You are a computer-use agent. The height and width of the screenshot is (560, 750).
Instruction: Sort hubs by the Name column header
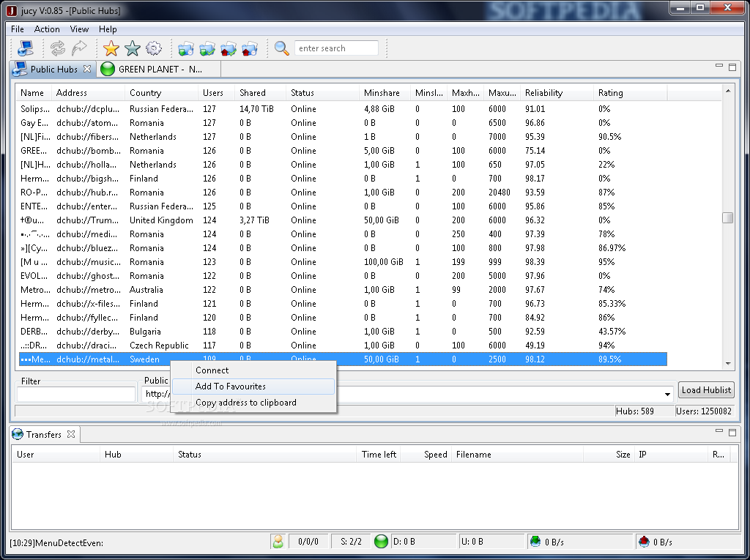[x=34, y=93]
